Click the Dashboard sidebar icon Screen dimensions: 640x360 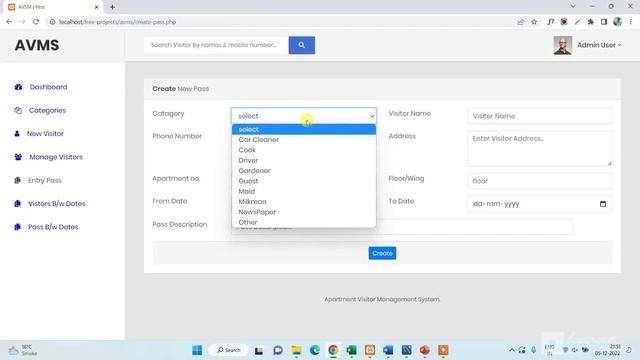18,87
